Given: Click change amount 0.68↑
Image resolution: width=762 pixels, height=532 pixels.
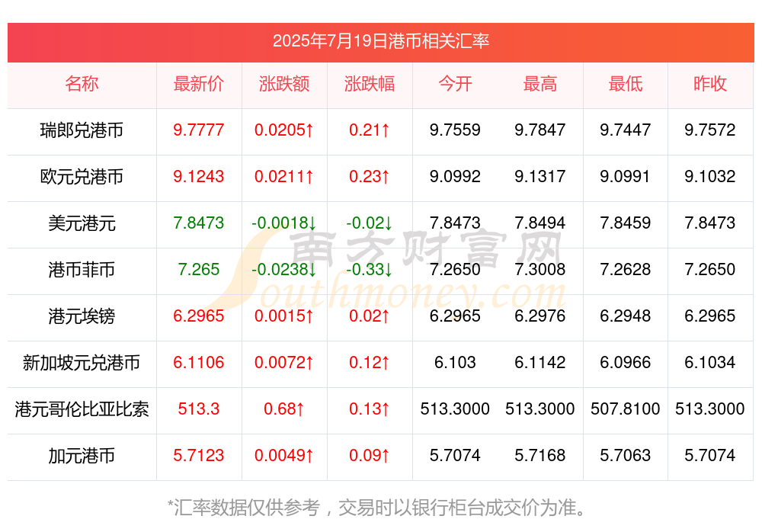Looking at the screenshot, I should (283, 409).
